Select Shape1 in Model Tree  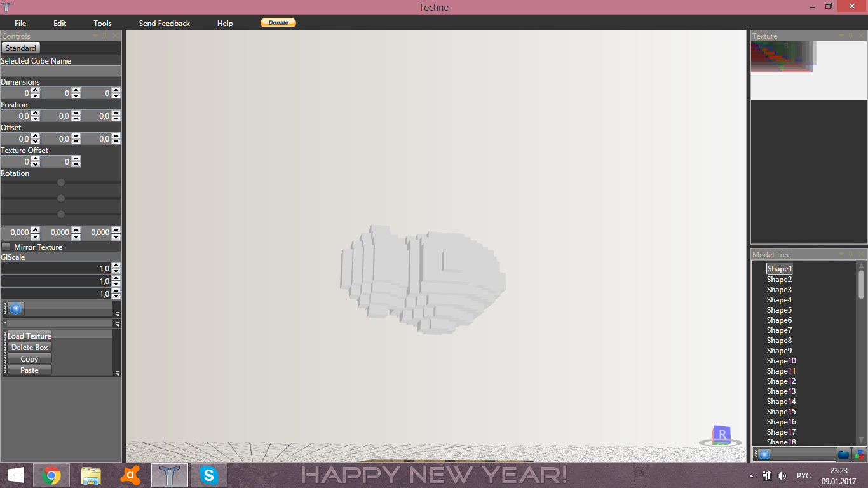[x=779, y=269]
